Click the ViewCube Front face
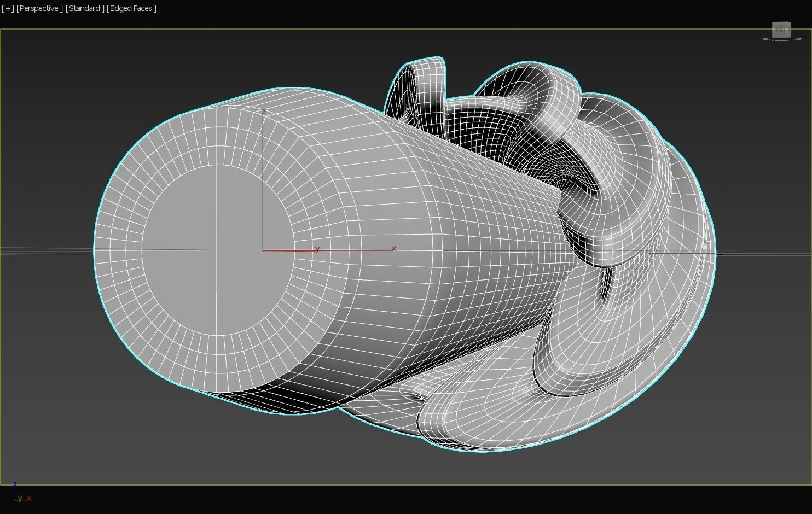The height and width of the screenshot is (514, 812). (780, 30)
